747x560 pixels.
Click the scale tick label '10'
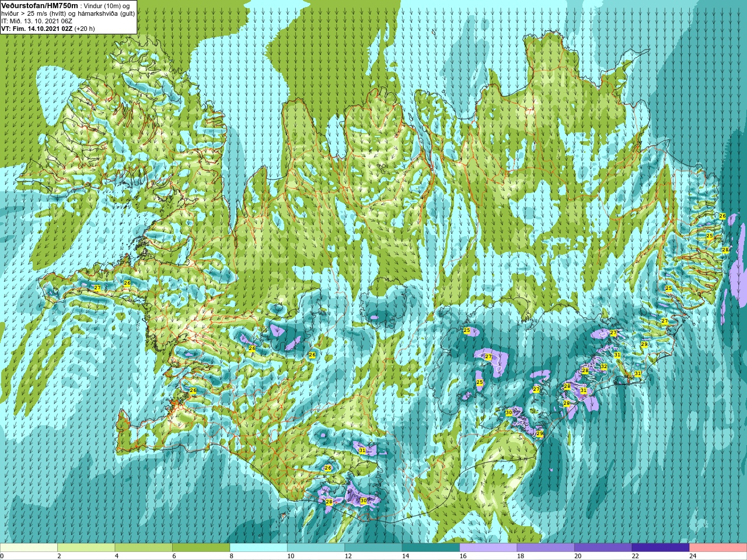click(291, 556)
